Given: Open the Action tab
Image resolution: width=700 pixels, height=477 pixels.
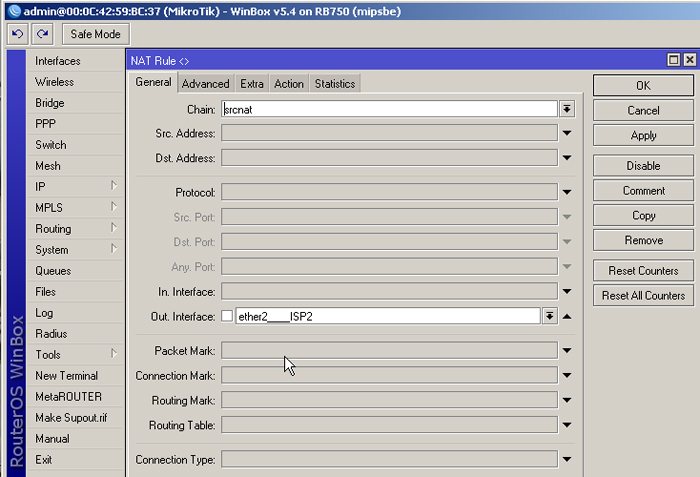Looking at the screenshot, I should pos(289,84).
